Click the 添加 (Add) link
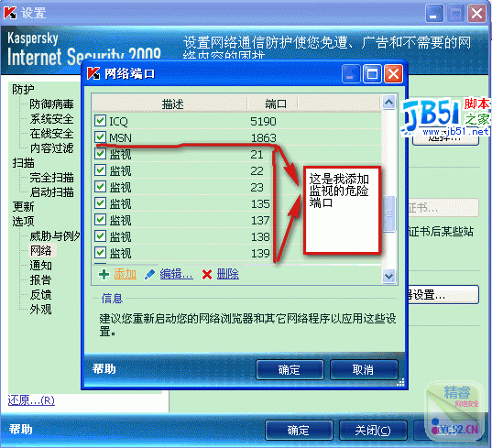 click(x=126, y=275)
